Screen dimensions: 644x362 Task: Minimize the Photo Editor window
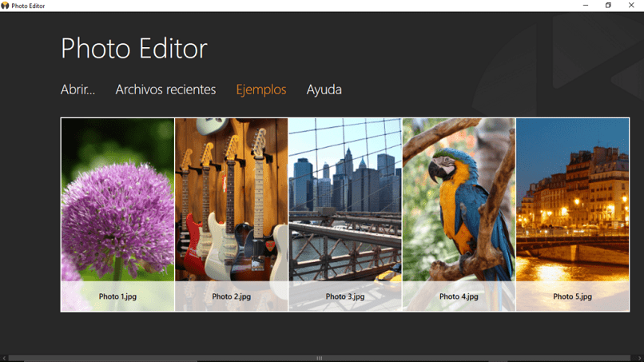[x=586, y=6]
